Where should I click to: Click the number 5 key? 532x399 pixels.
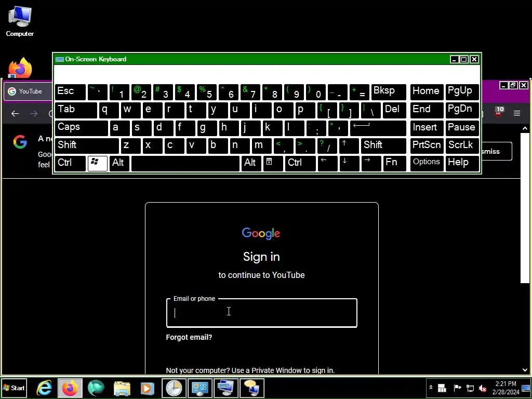point(207,92)
